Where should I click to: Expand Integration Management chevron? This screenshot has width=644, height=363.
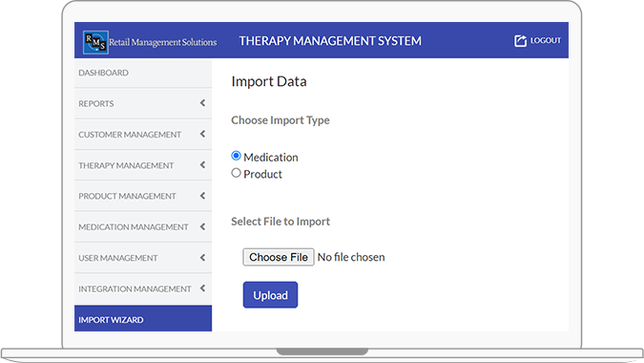(202, 288)
